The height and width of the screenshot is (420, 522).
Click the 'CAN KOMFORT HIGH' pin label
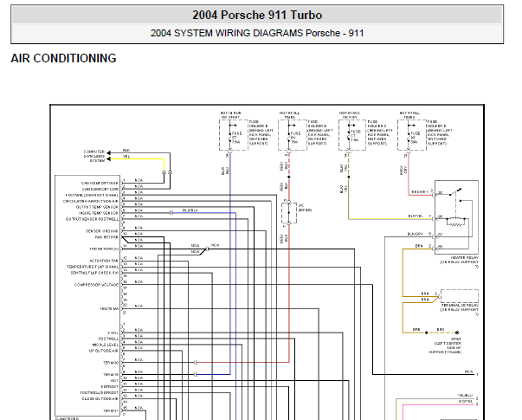click(100, 184)
